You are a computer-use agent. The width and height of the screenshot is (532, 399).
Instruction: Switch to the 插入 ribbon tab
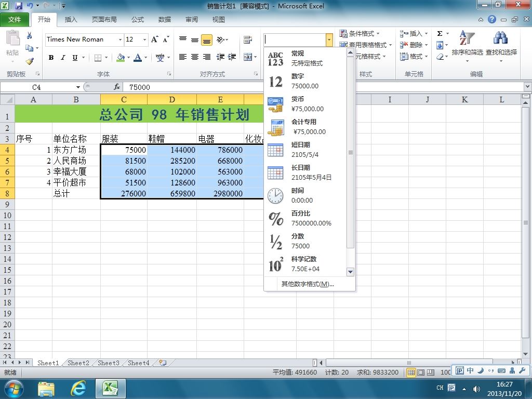[x=71, y=20]
